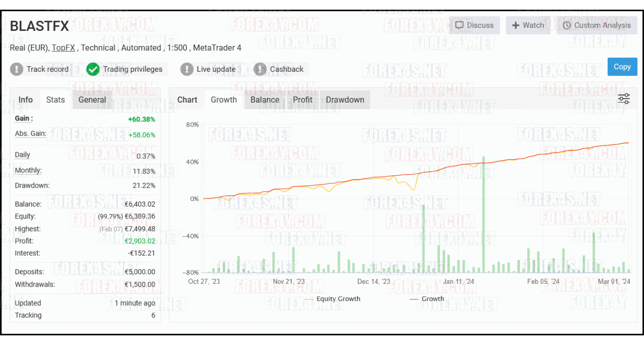
Task: Click the Live update info icon
Action: [x=187, y=69]
